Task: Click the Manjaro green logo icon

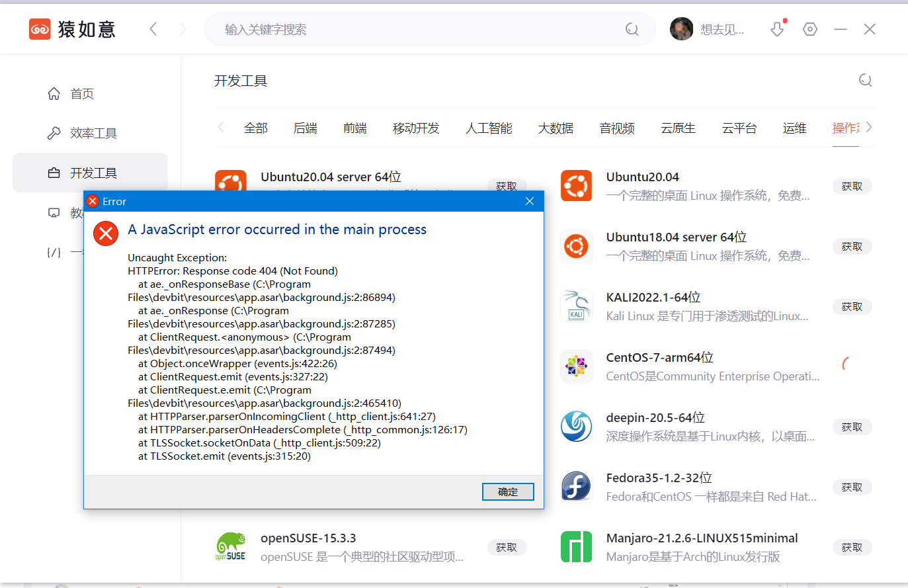Action: (x=576, y=547)
